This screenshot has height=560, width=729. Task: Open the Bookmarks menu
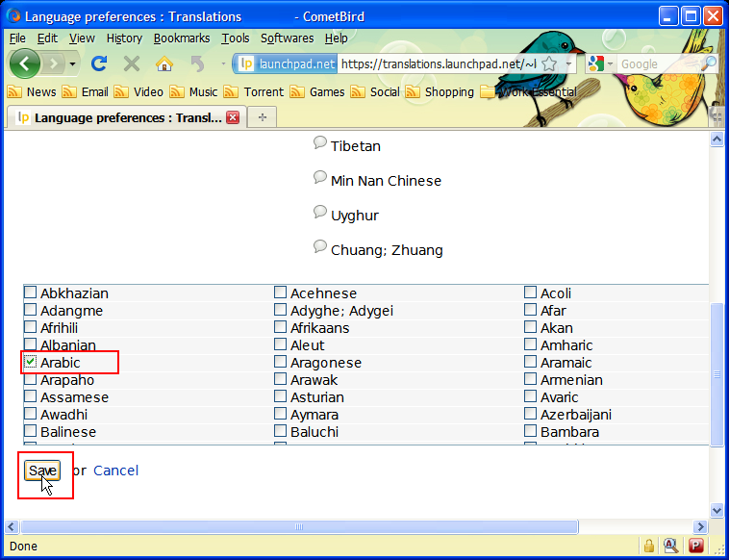pyautogui.click(x=181, y=38)
